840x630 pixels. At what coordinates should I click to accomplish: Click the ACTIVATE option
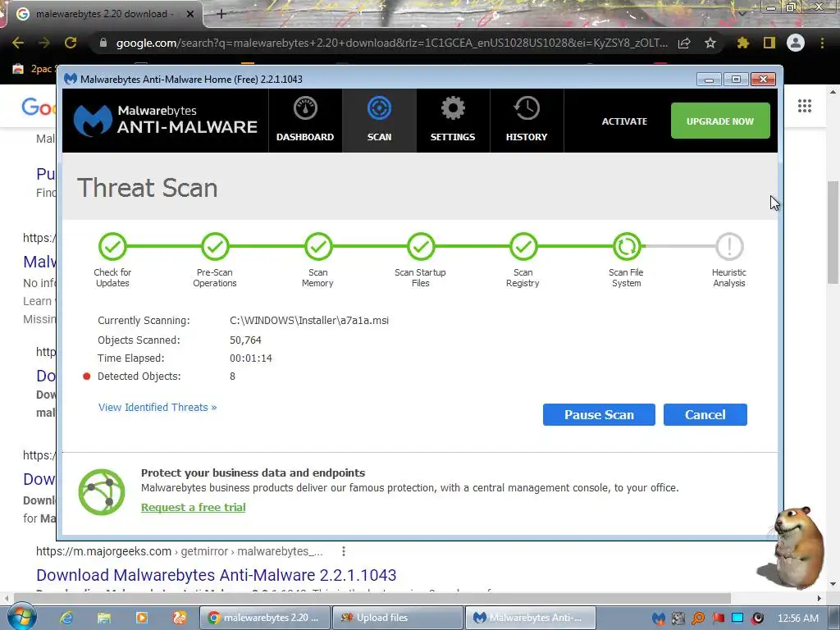click(624, 121)
